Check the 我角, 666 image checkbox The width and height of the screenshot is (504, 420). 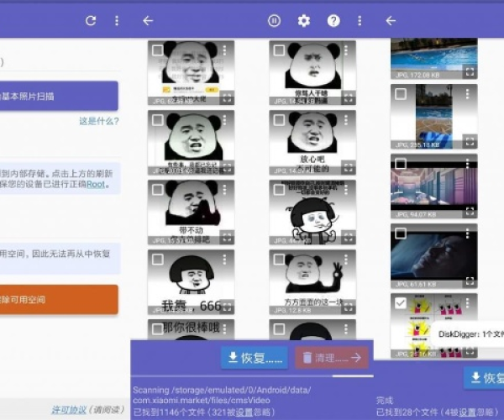158,260
